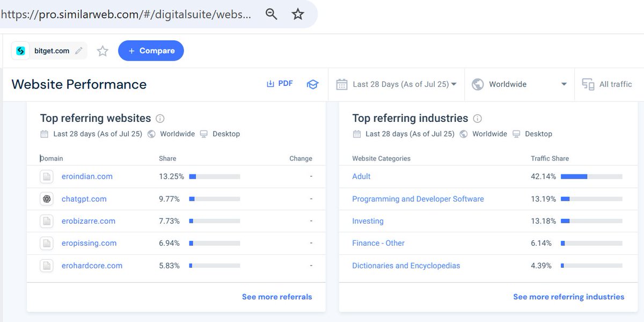
Task: Click info icon next to Top referring industries
Action: 478,119
